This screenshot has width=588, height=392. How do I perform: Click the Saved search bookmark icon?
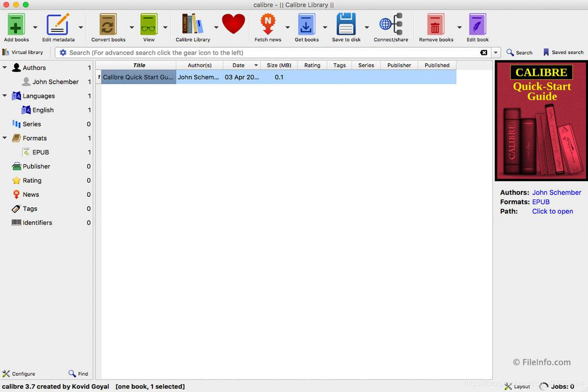[x=546, y=52]
